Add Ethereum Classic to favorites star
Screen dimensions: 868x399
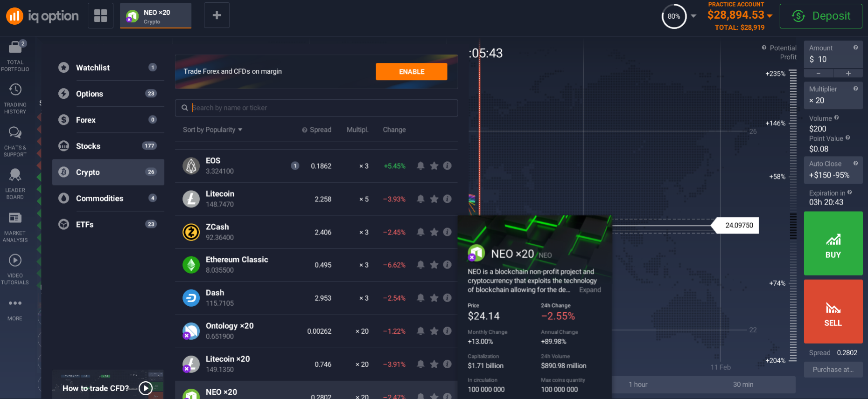434,264
